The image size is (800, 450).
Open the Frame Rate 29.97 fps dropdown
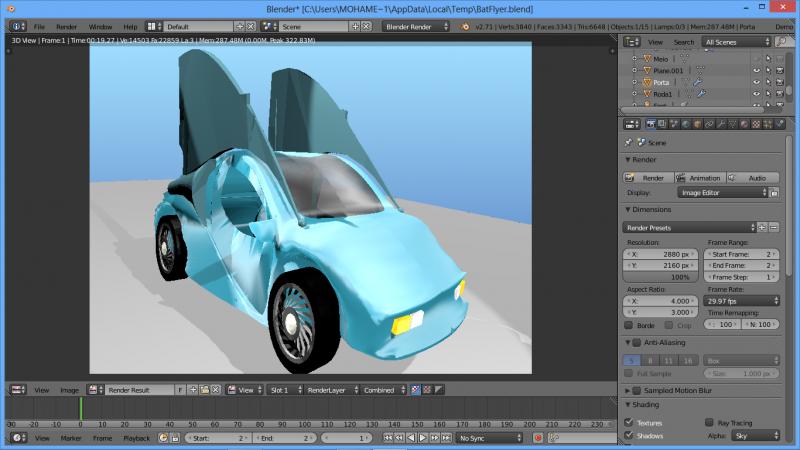point(743,300)
